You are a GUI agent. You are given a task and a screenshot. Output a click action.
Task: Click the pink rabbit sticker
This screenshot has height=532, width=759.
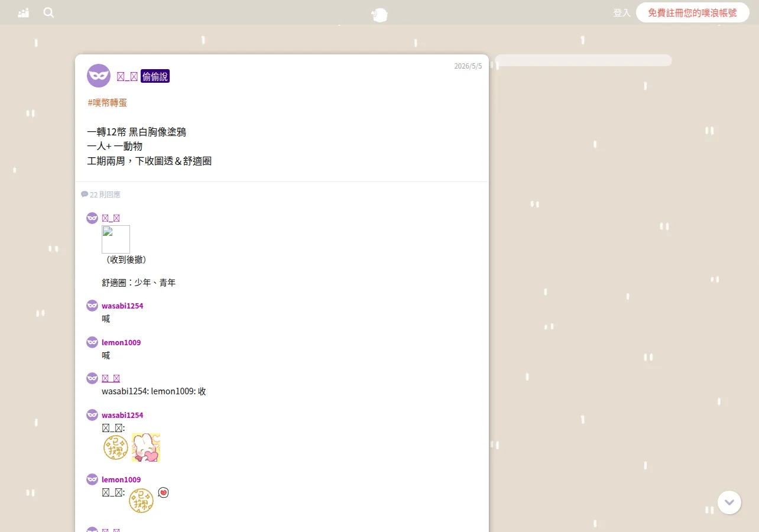146,447
